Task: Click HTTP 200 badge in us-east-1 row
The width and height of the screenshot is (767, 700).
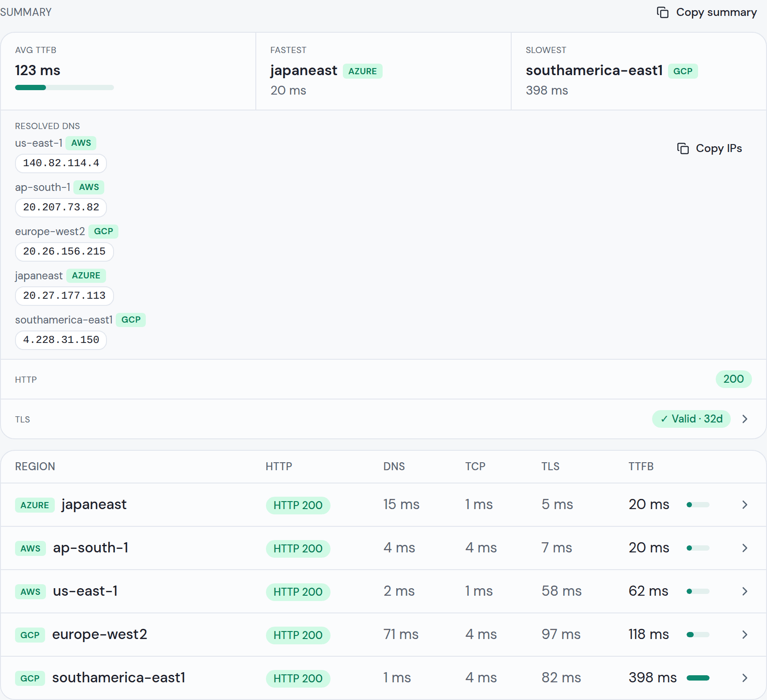Action: (x=298, y=592)
